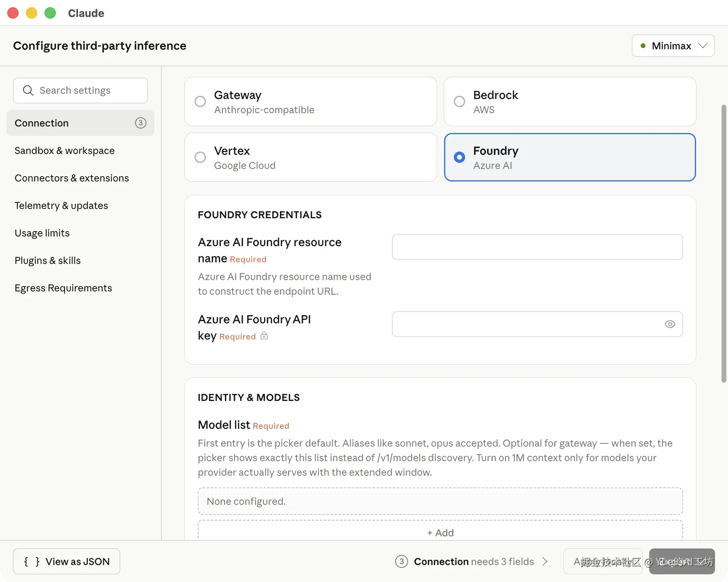Viewport: 728px width, 582px height.
Task: Open the Minimax provider dropdown
Action: point(673,46)
